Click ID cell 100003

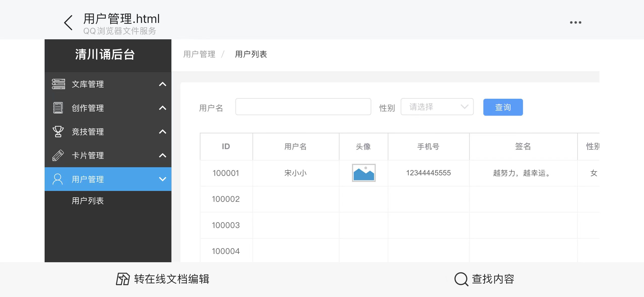226,225
